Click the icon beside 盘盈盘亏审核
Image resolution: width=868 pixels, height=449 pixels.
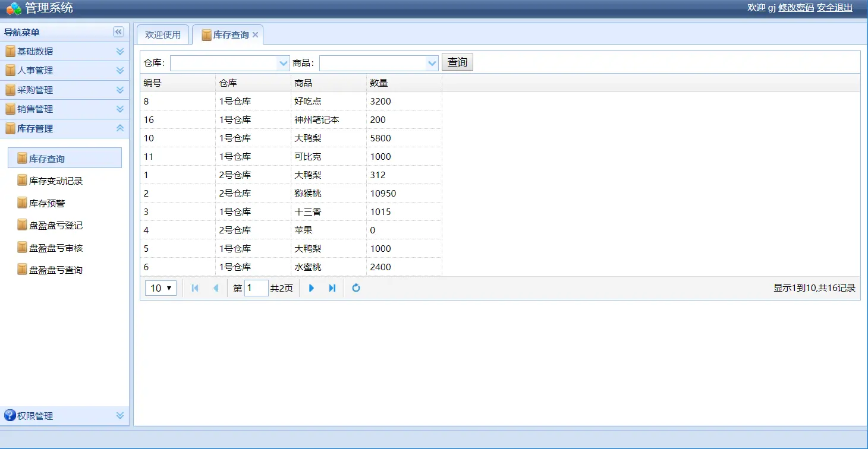click(x=23, y=248)
